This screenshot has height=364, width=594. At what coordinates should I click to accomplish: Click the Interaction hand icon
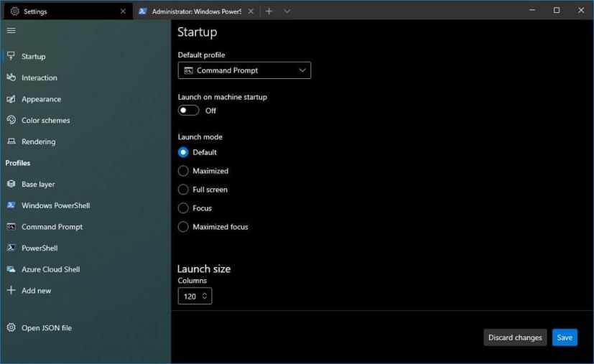tap(11, 78)
